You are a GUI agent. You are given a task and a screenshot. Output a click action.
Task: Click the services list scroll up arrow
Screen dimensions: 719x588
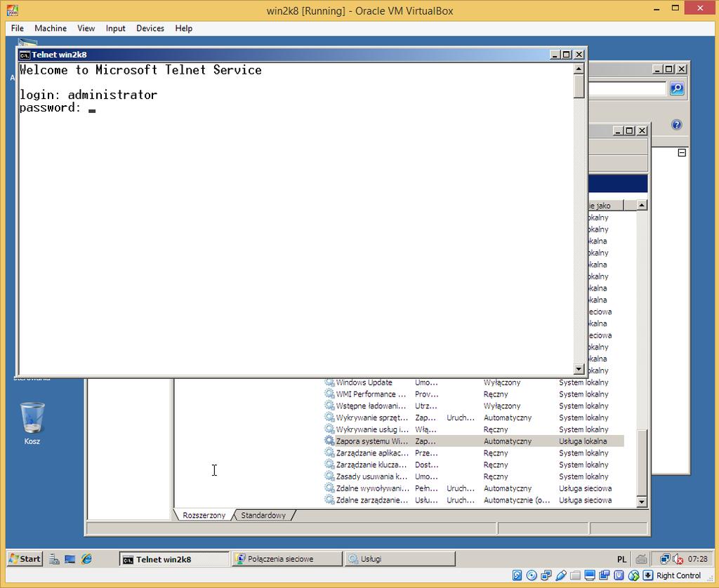642,206
